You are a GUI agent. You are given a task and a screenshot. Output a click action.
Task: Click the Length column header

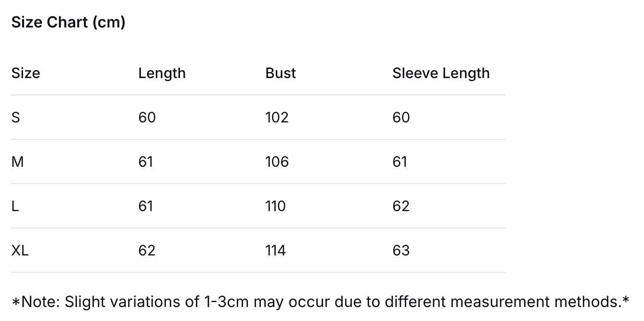pyautogui.click(x=162, y=73)
